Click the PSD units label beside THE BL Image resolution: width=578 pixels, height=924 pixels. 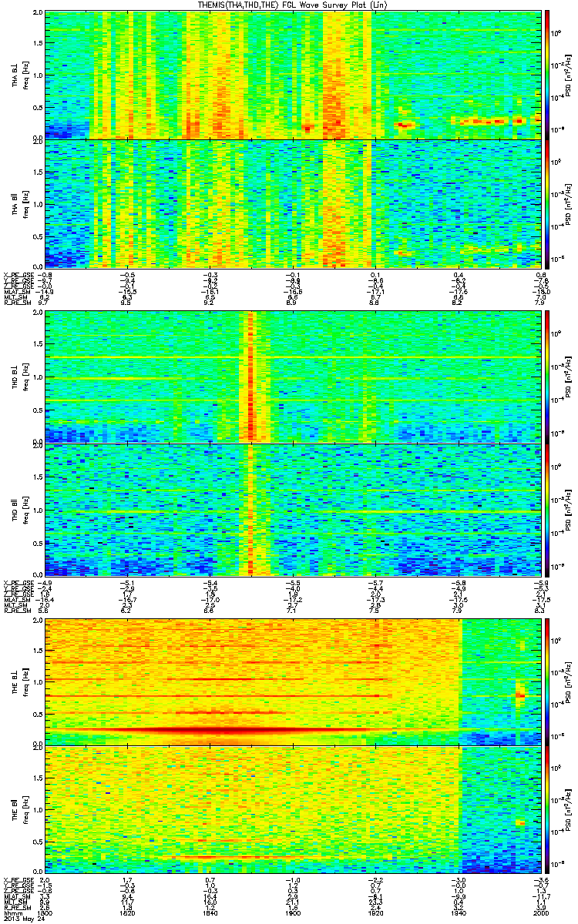click(x=569, y=681)
